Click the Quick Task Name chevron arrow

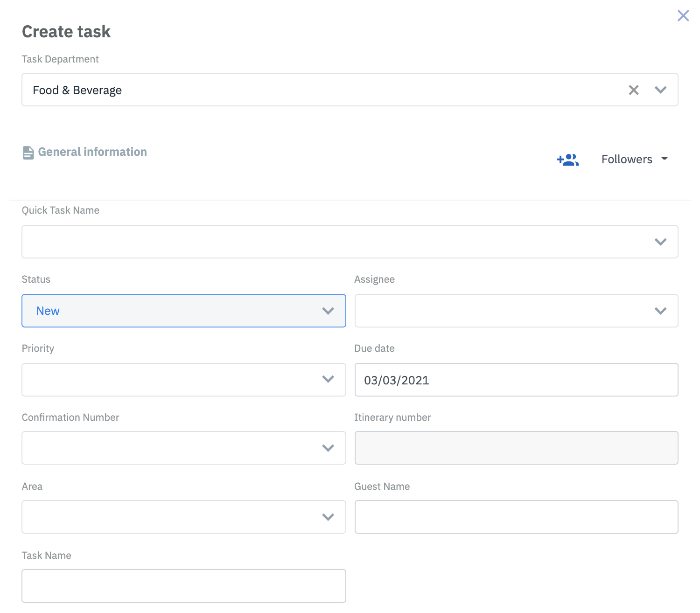point(660,242)
